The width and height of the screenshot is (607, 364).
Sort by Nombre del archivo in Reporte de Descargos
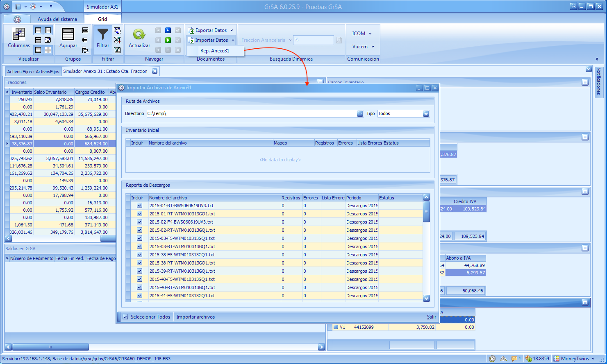click(x=214, y=198)
